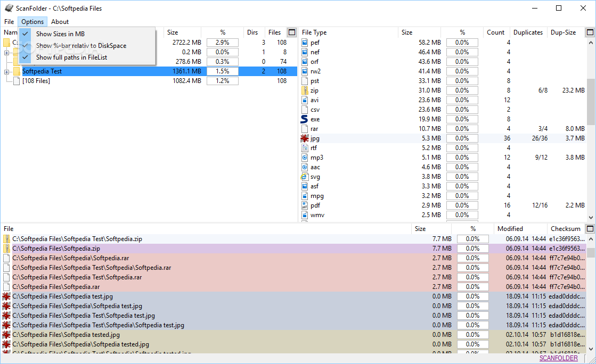Screen dimensions: 596x364
Task: Click the rar file type icon
Action: coord(305,129)
